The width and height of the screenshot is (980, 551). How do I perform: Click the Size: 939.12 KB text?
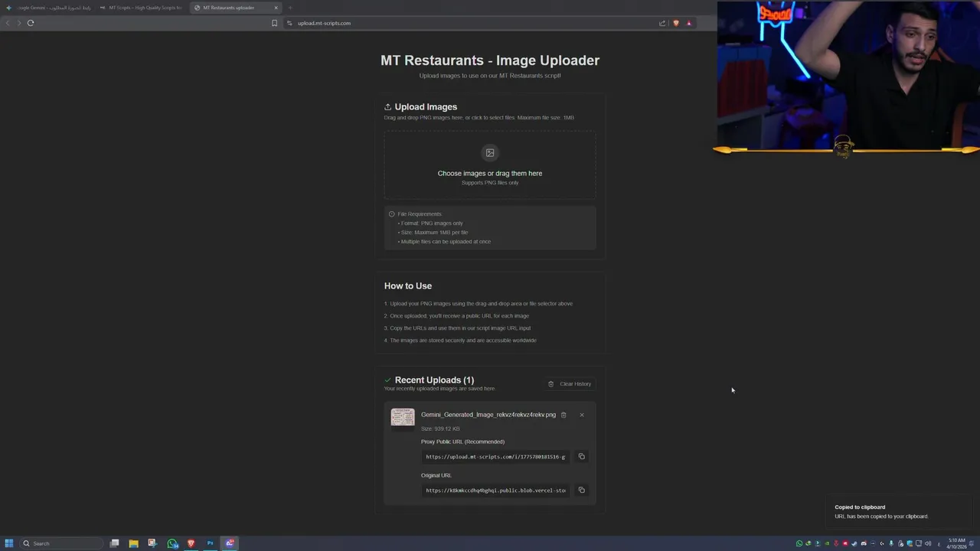[440, 429]
